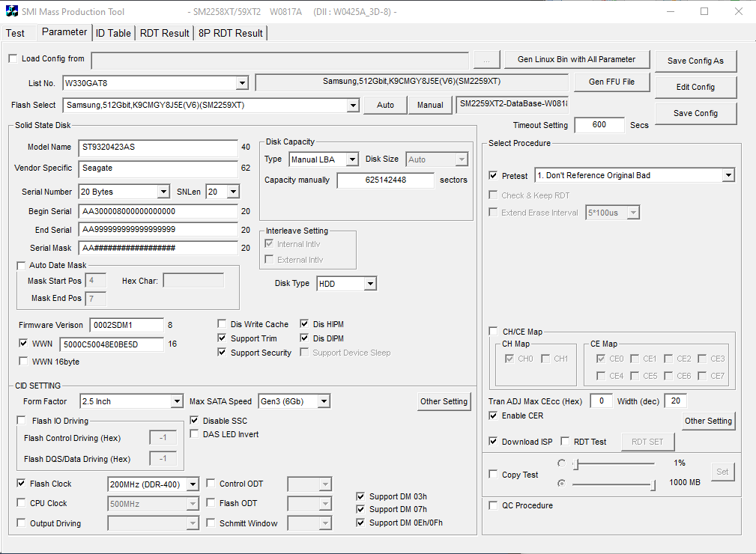Toggle the Disable SSC setting
The image size is (756, 554).
[x=193, y=420]
